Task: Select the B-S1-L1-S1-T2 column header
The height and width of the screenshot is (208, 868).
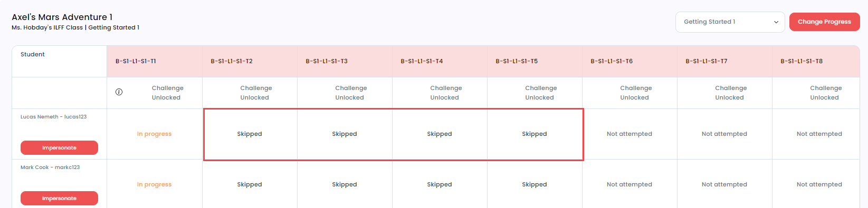Action: click(x=232, y=61)
